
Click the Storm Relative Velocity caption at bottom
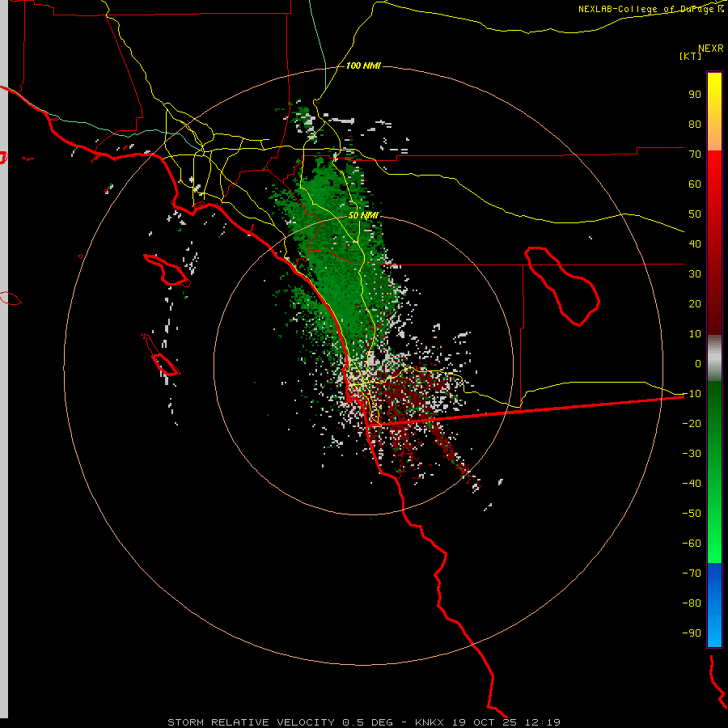click(363, 722)
